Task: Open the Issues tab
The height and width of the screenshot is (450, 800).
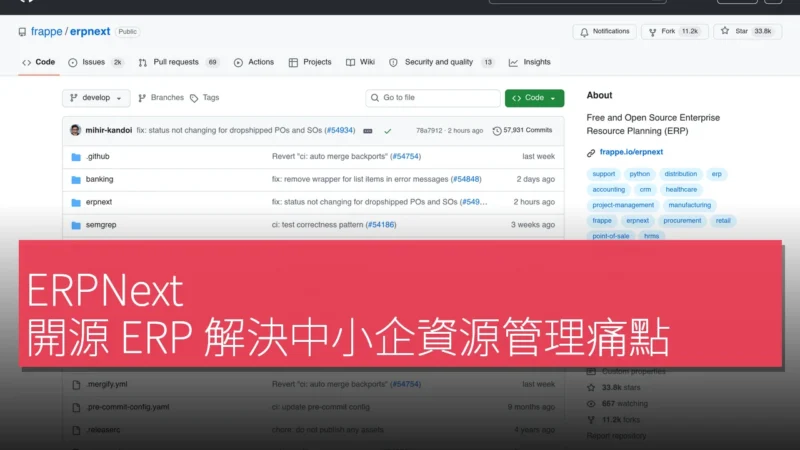Action: (x=96, y=62)
